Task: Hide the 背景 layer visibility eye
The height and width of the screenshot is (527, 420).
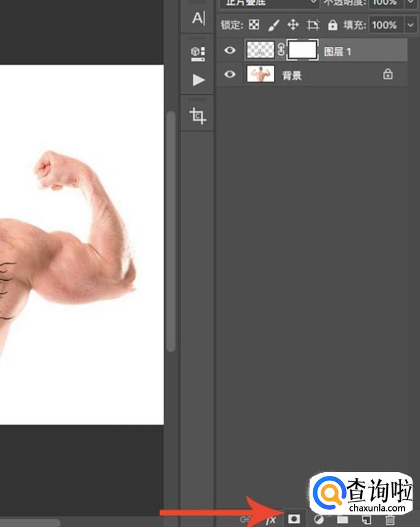Action: click(x=230, y=75)
